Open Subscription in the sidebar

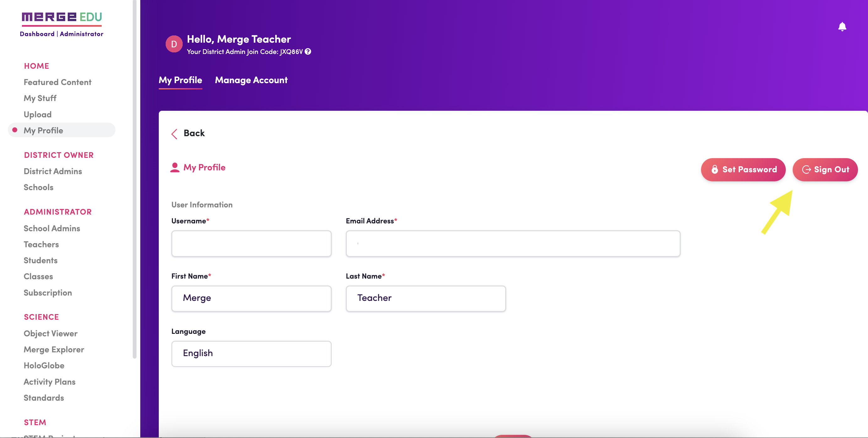[x=48, y=292]
